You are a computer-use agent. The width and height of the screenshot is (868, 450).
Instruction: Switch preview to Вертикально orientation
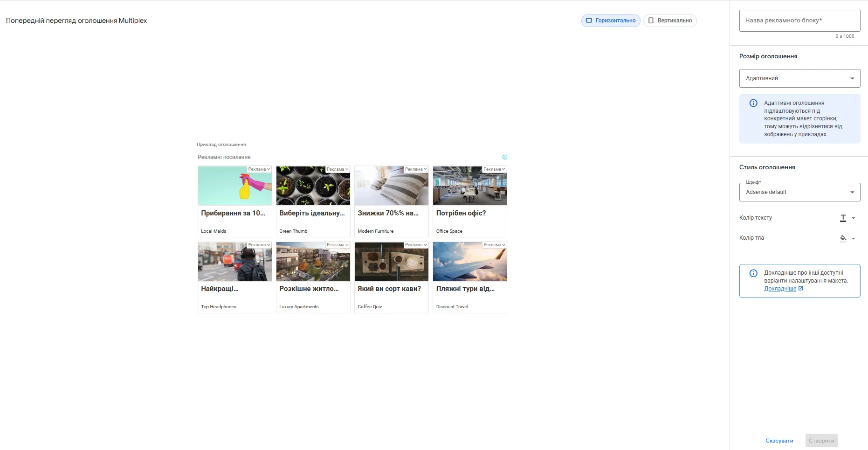[x=670, y=21]
